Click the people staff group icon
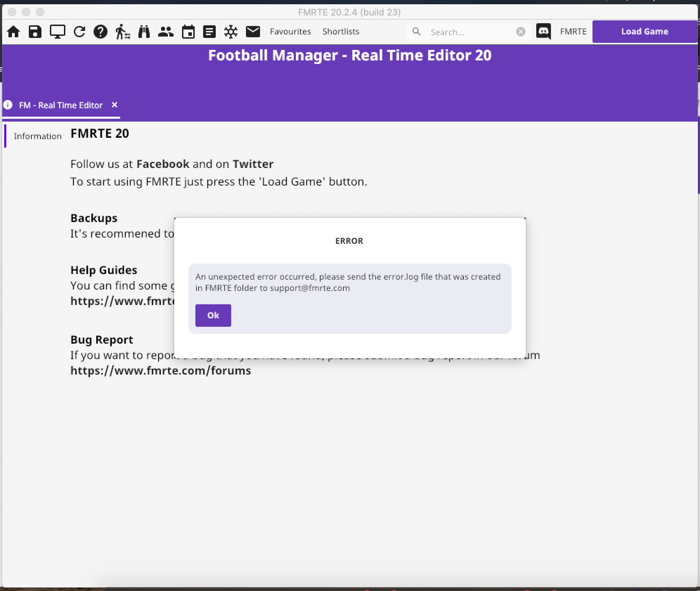 (x=166, y=32)
